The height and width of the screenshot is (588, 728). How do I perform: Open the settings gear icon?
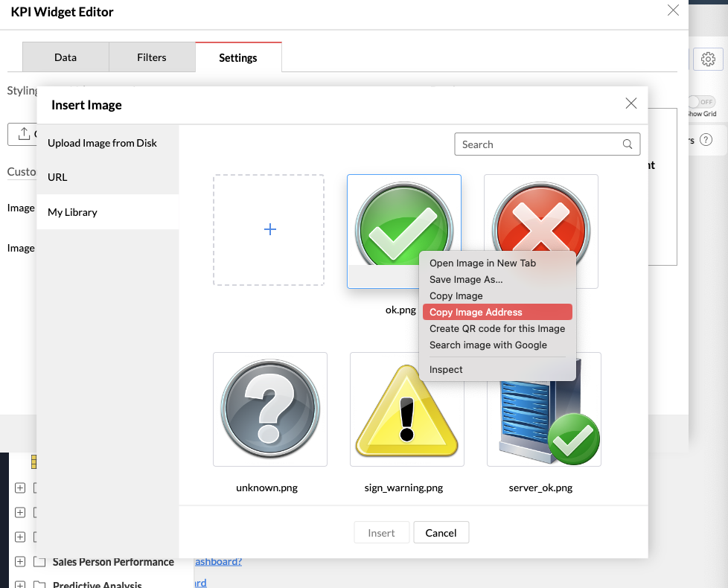coord(708,59)
